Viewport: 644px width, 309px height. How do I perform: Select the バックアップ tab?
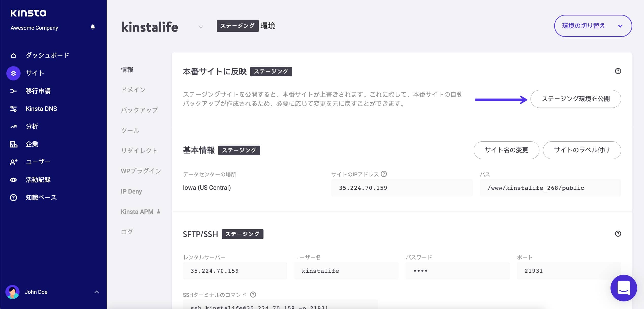[x=140, y=110]
